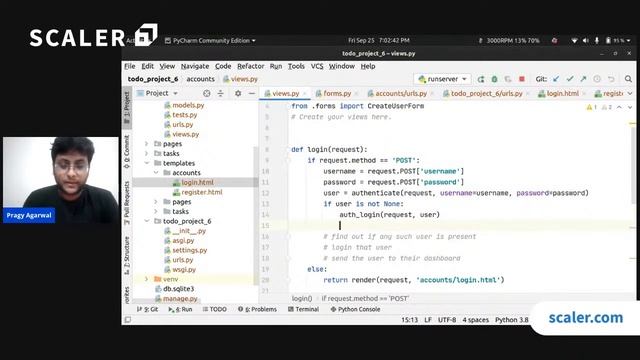Expand the pages folder inside templates
Viewport: 640px width, 360px height.
pyautogui.click(x=156, y=202)
